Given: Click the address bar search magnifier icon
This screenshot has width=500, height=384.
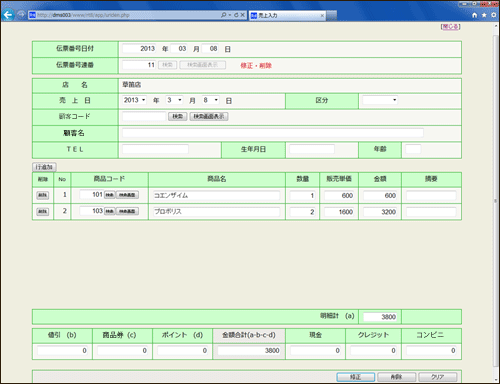Looking at the screenshot, I should click(223, 15).
